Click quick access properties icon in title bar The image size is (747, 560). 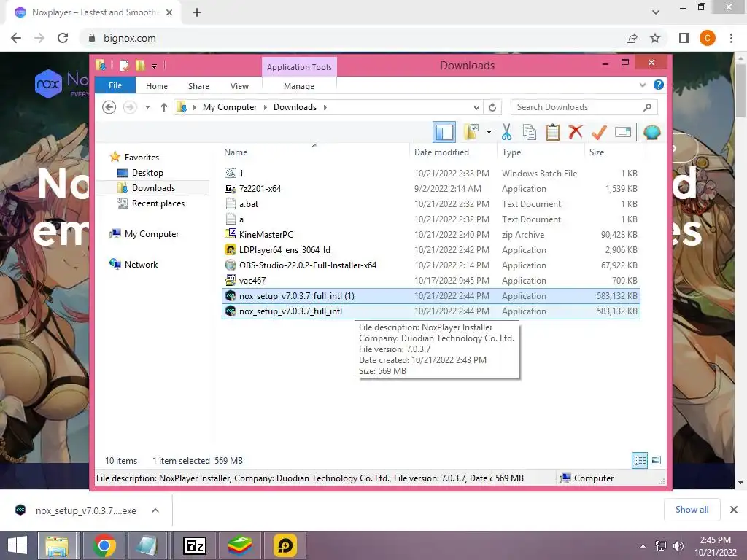(124, 65)
